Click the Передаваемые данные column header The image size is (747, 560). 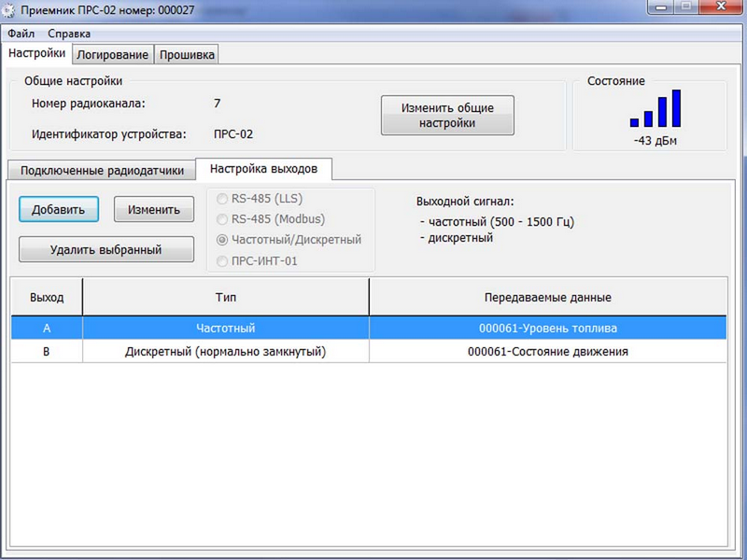[548, 297]
